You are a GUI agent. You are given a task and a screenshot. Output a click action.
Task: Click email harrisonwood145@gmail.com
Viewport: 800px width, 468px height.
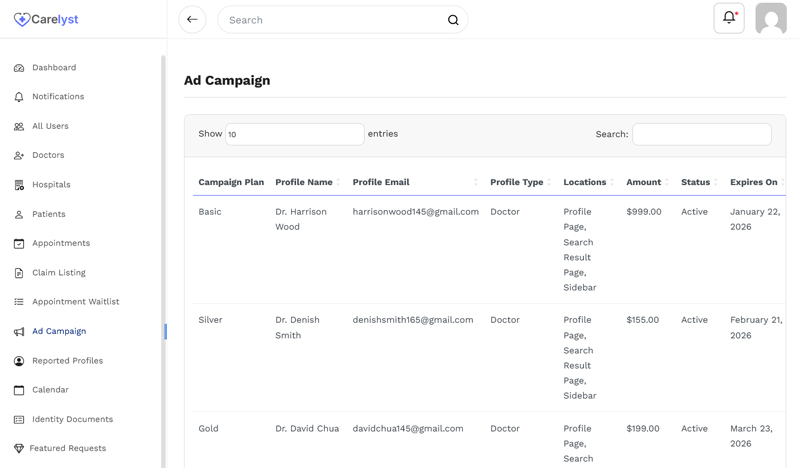[x=416, y=212]
